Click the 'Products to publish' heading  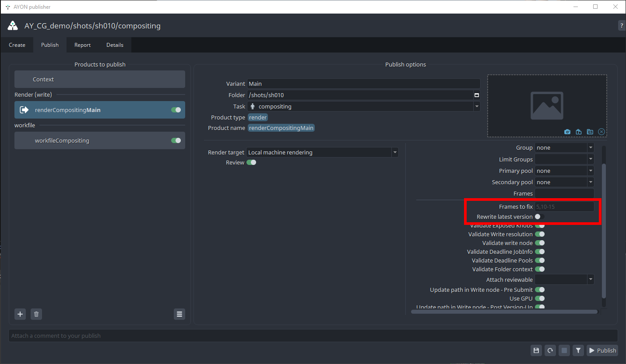pyautogui.click(x=100, y=64)
